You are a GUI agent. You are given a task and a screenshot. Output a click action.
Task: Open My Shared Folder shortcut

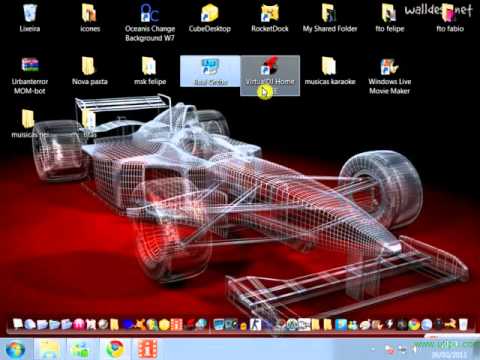click(x=330, y=18)
